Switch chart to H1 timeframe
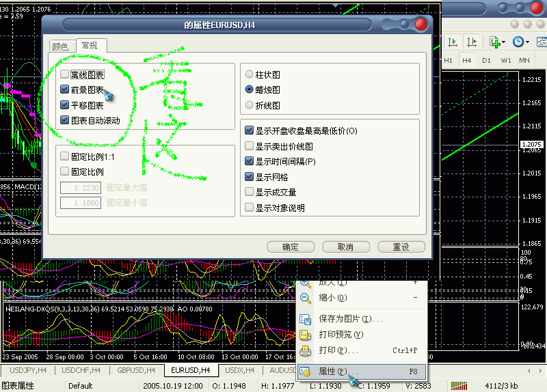Image resolution: width=547 pixels, height=392 pixels. coord(449,61)
